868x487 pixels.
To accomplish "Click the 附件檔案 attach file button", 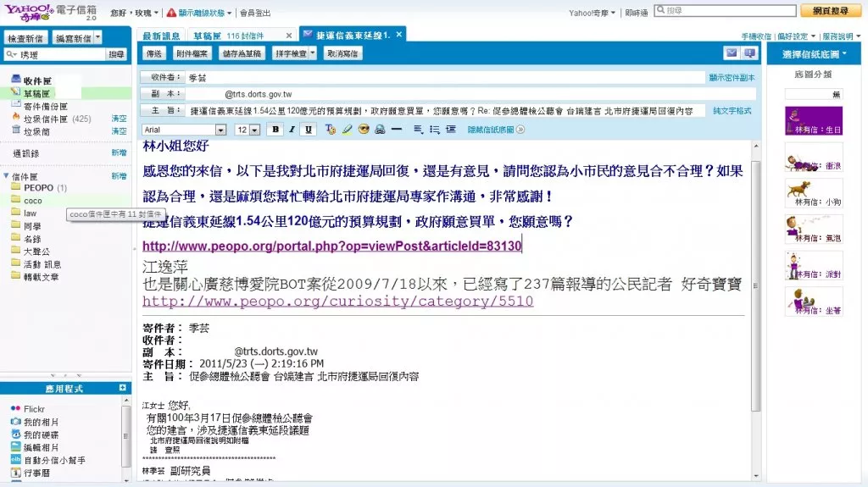I will pos(192,53).
